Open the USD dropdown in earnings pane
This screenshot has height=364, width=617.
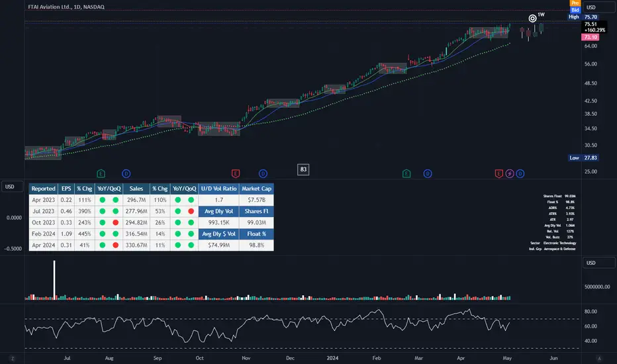12,187
